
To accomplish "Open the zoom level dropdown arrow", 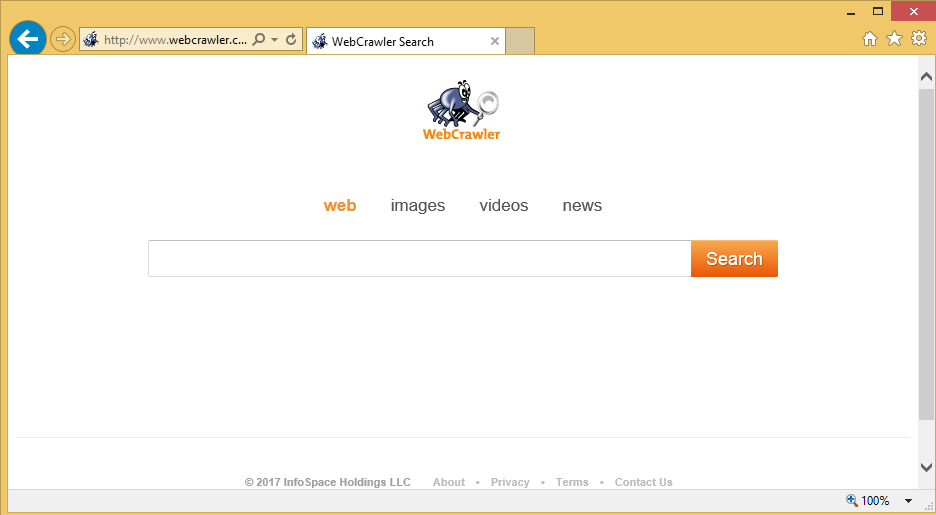I will click(x=909, y=501).
